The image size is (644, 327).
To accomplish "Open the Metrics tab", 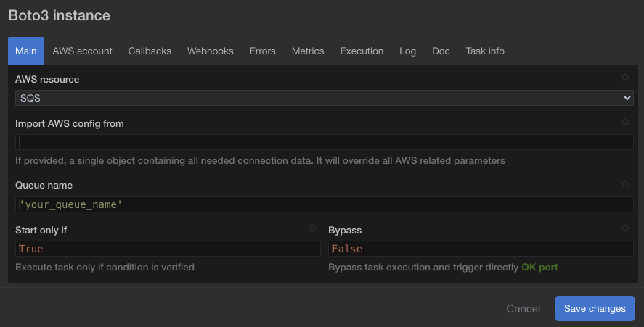I will coord(308,51).
